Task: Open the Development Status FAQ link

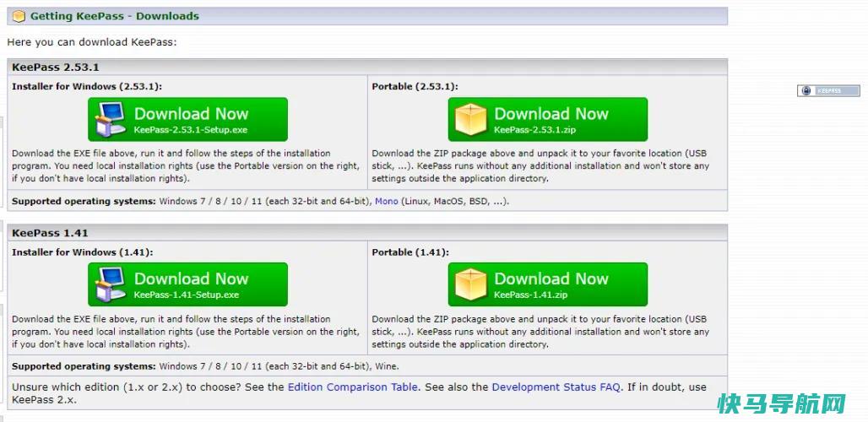Action: (x=556, y=387)
